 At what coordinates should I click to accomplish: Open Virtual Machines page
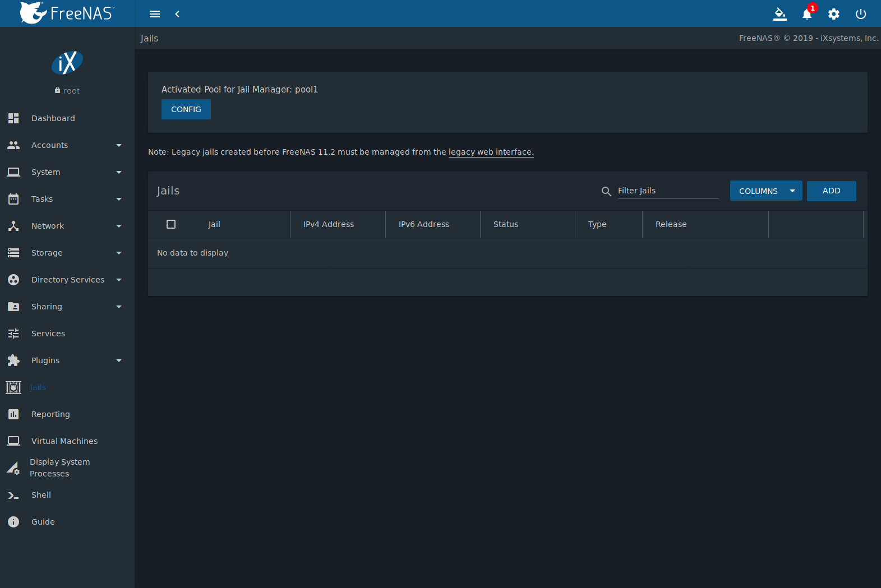coord(64,441)
